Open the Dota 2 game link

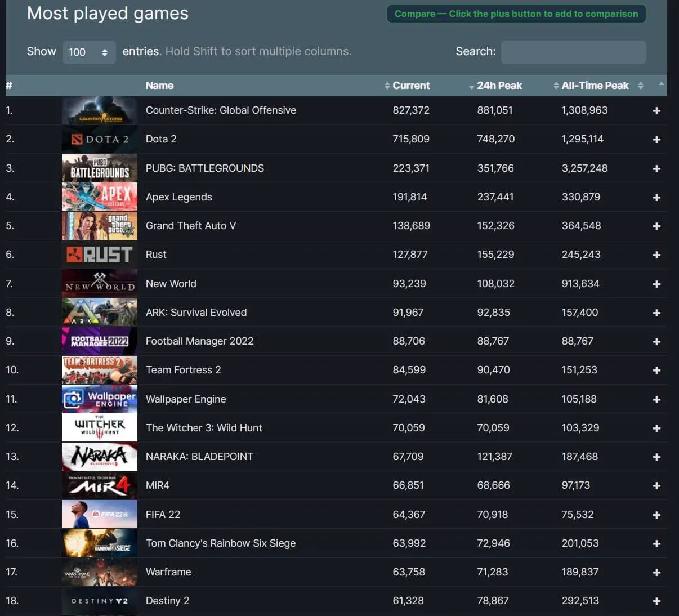coord(161,139)
